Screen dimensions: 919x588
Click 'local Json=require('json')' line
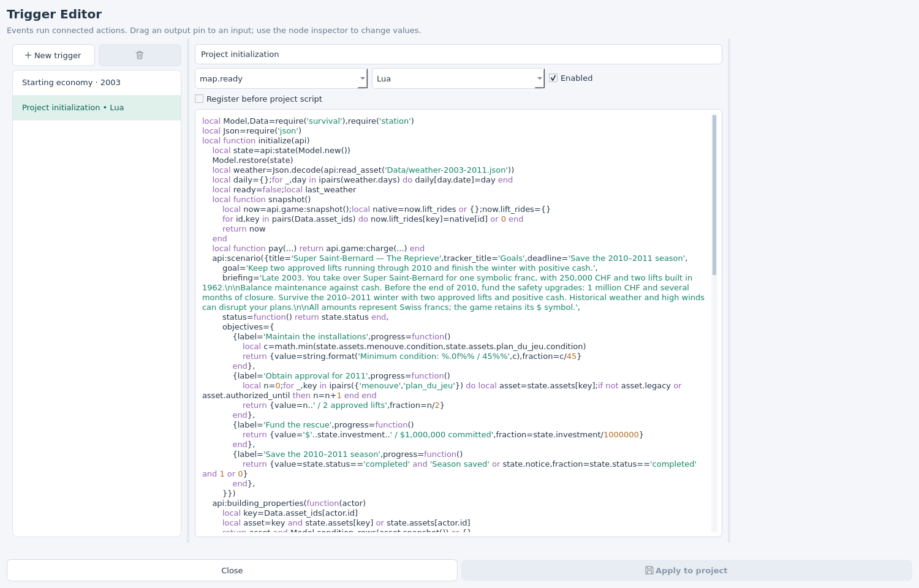point(252,131)
